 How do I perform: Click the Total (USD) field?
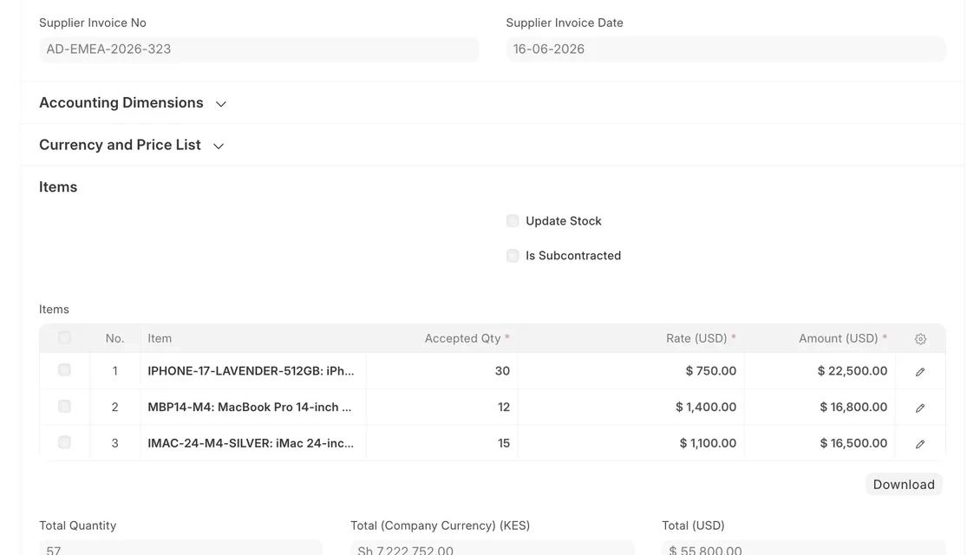pyautogui.click(x=804, y=548)
